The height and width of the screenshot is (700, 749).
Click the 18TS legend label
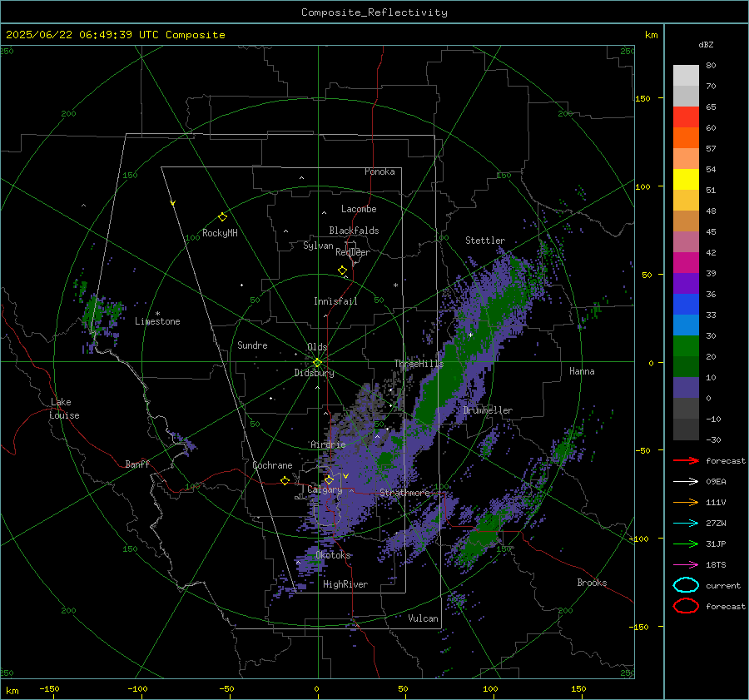coord(716,565)
